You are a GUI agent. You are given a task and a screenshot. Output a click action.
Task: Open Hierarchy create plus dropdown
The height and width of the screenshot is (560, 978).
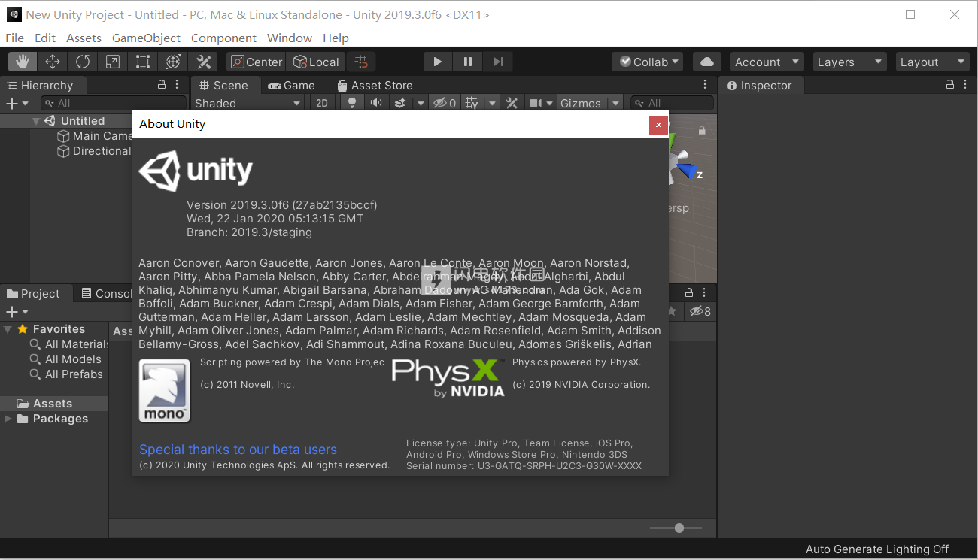point(17,103)
